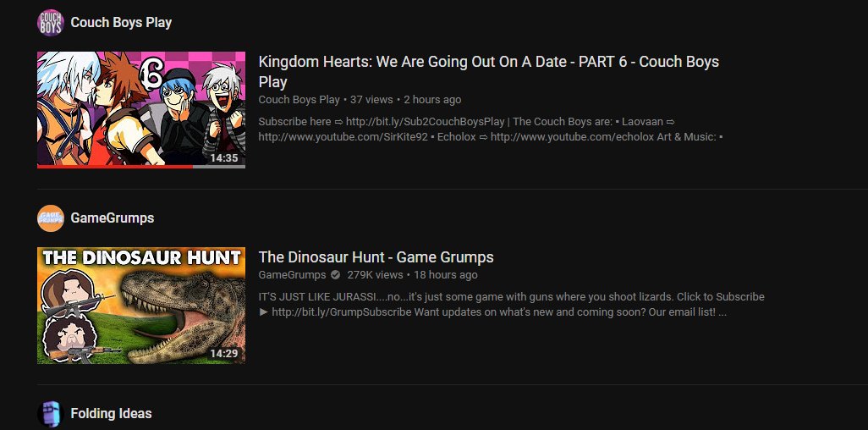Click the '18 hours ago' text
This screenshot has height=430, width=868.
(446, 275)
